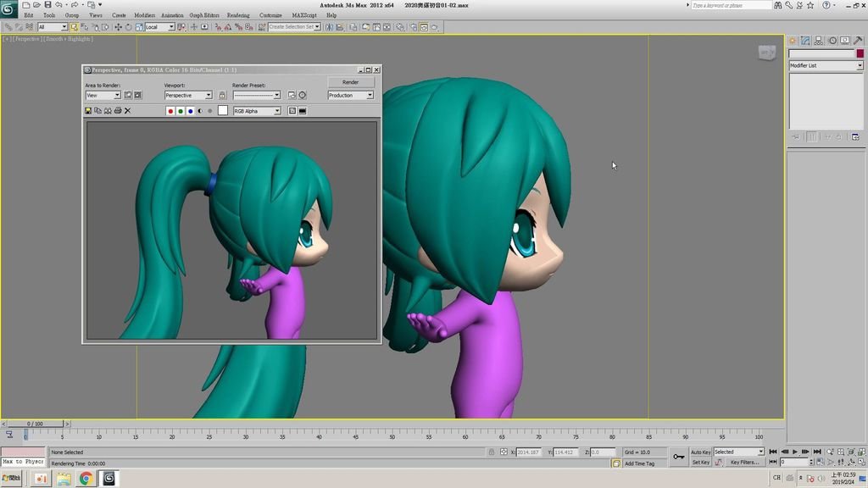The height and width of the screenshot is (488, 868).
Task: Click object color swatch in command panel
Action: click(860, 53)
